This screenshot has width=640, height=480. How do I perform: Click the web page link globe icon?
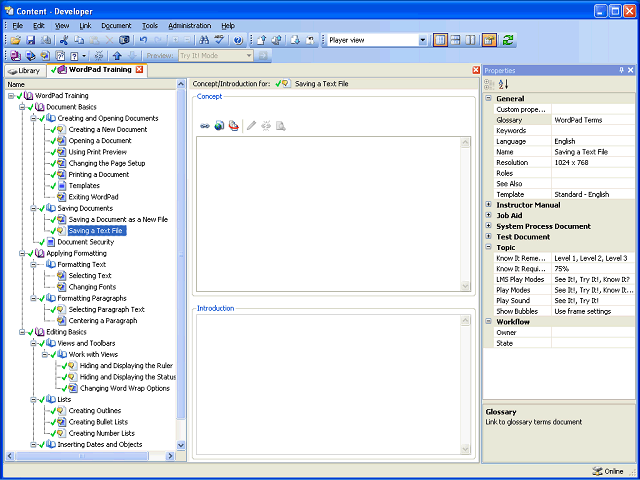220,126
